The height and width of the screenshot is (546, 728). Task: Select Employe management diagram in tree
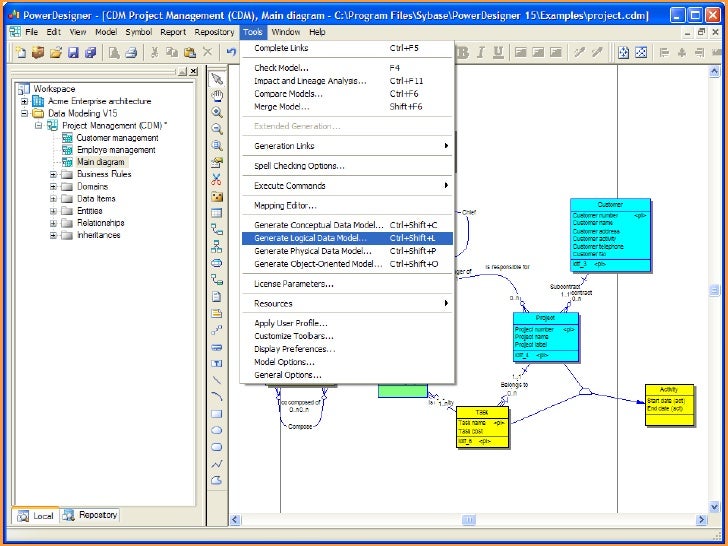click(116, 150)
